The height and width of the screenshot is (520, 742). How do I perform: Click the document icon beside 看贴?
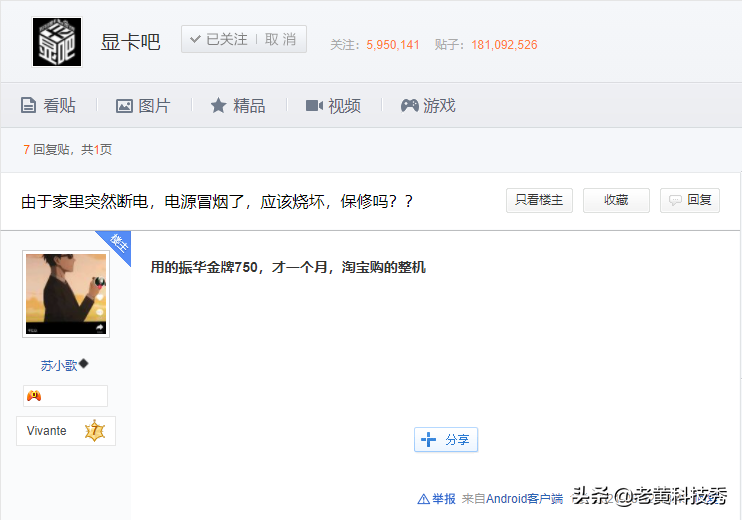[28, 105]
